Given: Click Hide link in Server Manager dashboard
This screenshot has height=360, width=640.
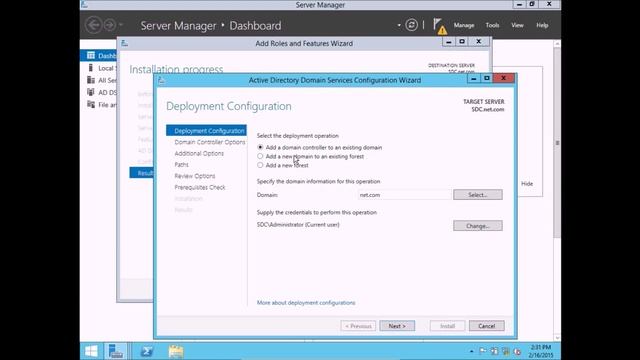Looking at the screenshot, I should [x=527, y=184].
